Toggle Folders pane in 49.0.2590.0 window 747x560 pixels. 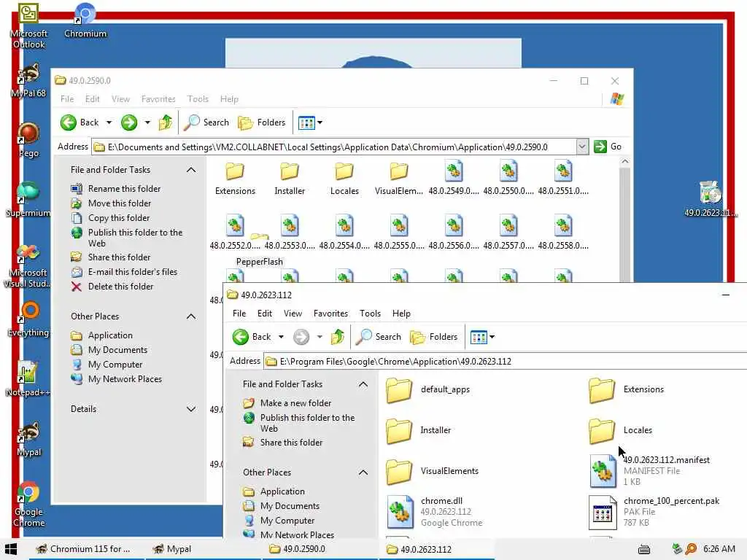(x=262, y=122)
